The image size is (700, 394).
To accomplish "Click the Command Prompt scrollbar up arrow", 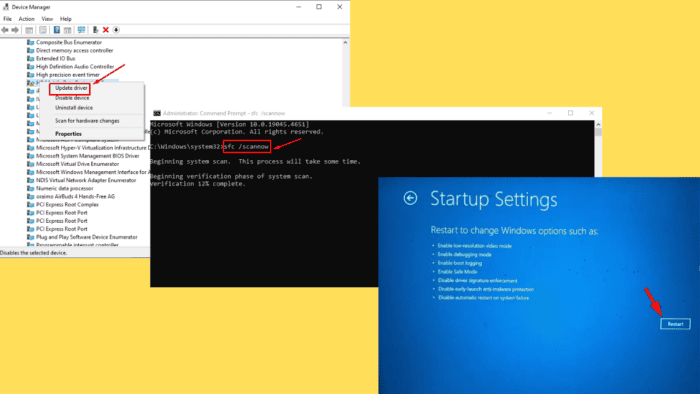I will 598,124.
